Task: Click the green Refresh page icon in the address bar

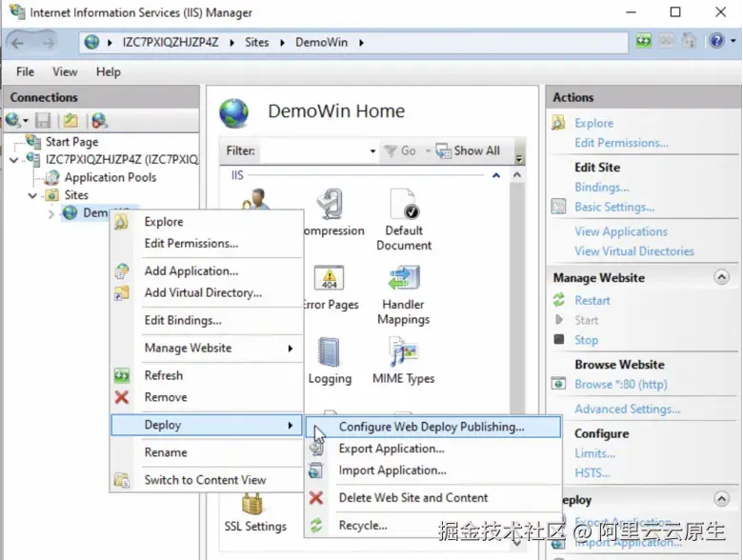Action: coord(644,41)
